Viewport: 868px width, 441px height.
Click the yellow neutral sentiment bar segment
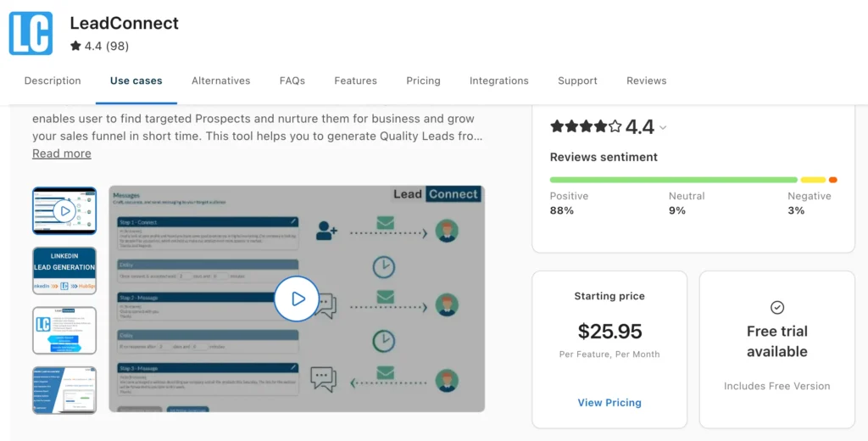pos(813,180)
